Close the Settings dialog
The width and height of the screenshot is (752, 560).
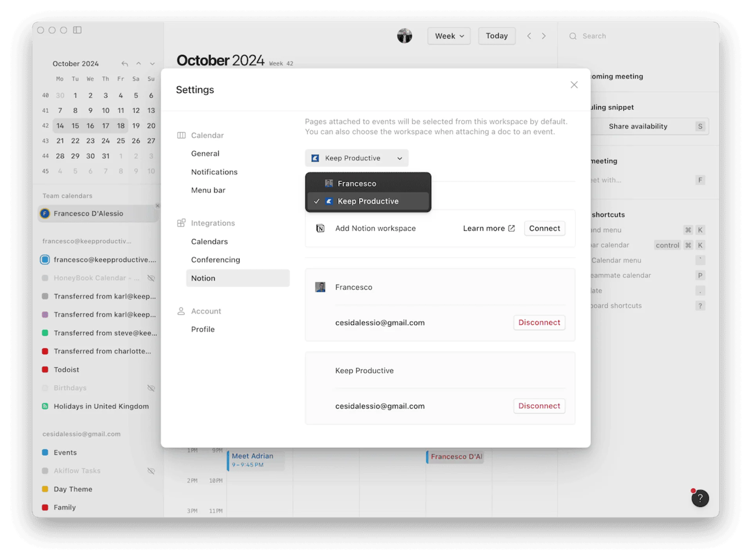click(x=574, y=85)
